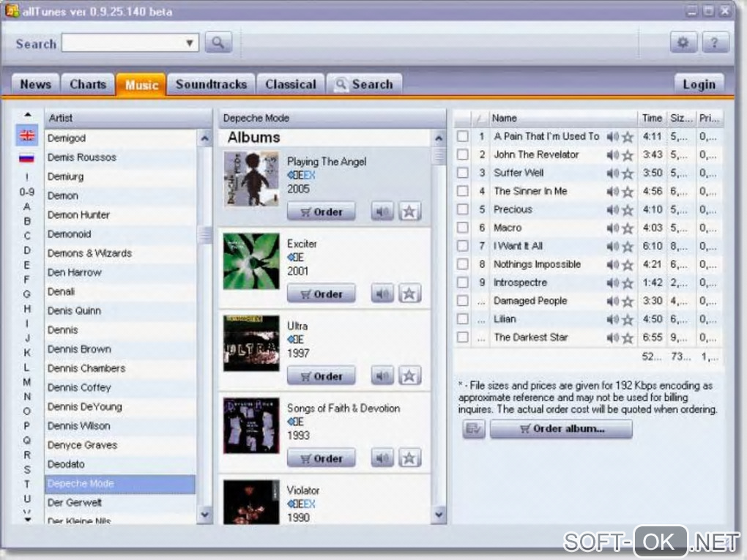Star the track John The Revelator
747x560 pixels.
[x=628, y=155]
